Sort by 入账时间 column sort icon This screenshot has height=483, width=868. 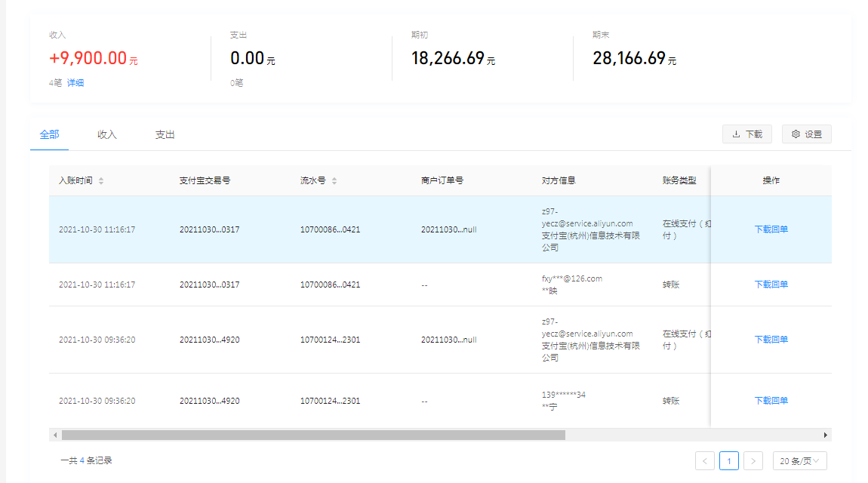[101, 181]
